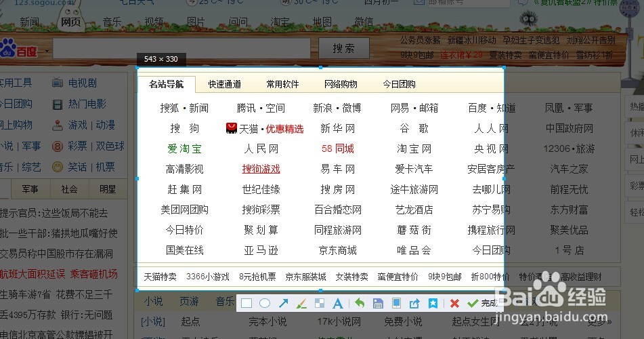Click the 连衣裙¥29 red promo link
Screen dimensions: 644x339
(462, 55)
